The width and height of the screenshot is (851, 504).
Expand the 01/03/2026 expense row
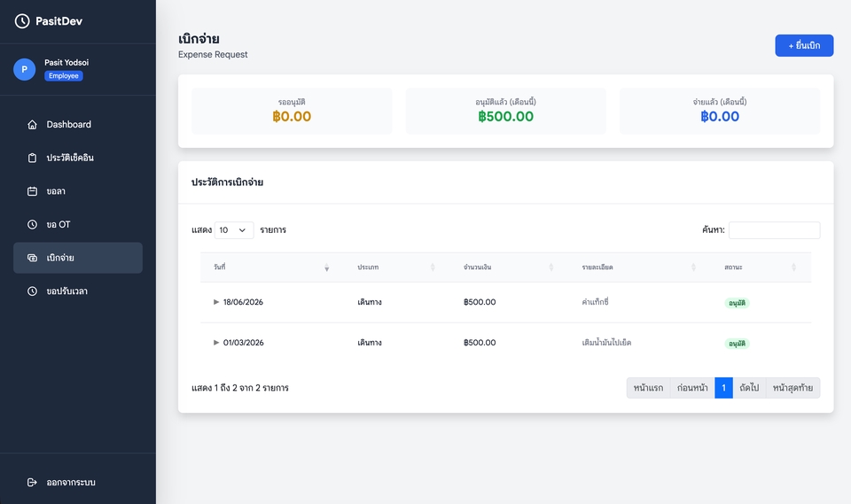tap(216, 343)
